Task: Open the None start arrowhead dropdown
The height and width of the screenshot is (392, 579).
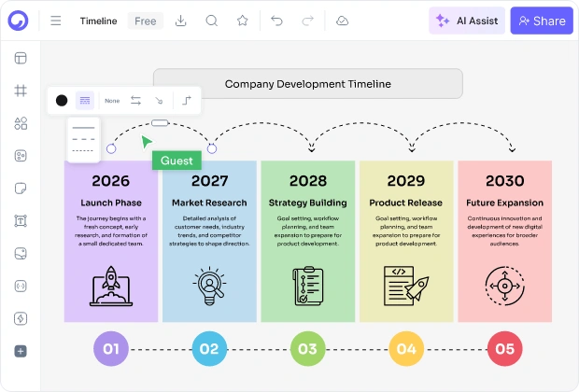Action: pyautogui.click(x=112, y=101)
